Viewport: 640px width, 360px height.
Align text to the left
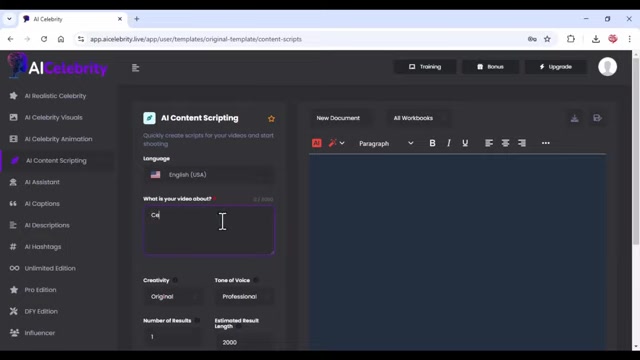pos(489,143)
